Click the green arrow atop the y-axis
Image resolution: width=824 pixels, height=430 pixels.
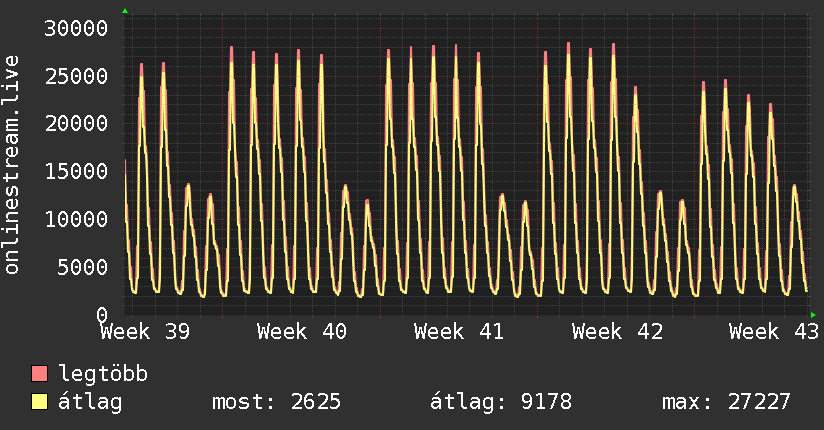(125, 11)
